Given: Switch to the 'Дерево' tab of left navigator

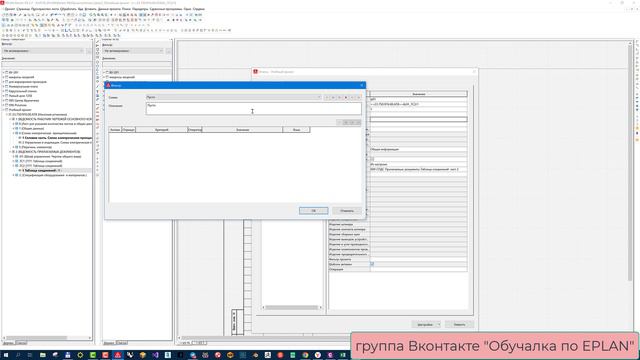Looking at the screenshot, I should click(x=8, y=343).
